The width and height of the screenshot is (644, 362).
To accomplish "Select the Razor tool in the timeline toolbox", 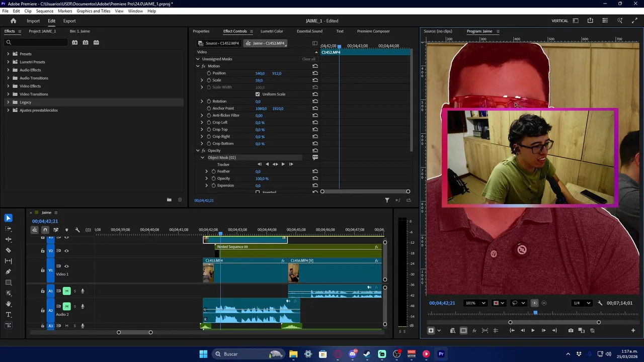I will (8, 250).
